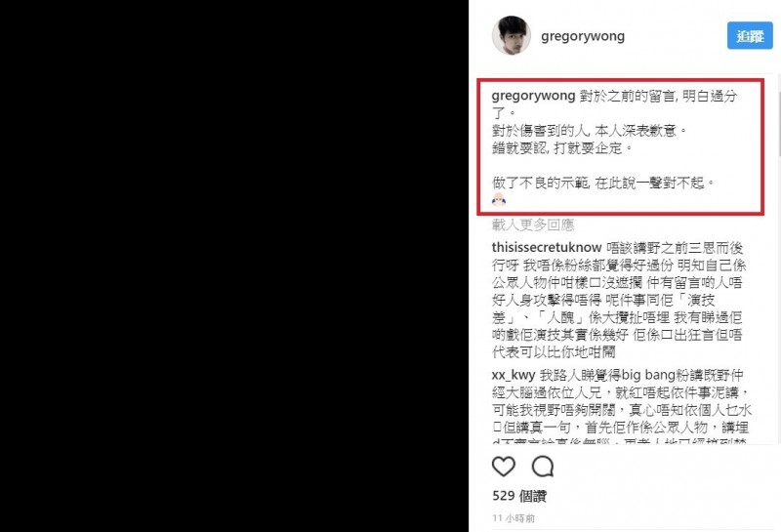
Task: Visit commenter thisissecretuknow's profile
Action: (547, 247)
